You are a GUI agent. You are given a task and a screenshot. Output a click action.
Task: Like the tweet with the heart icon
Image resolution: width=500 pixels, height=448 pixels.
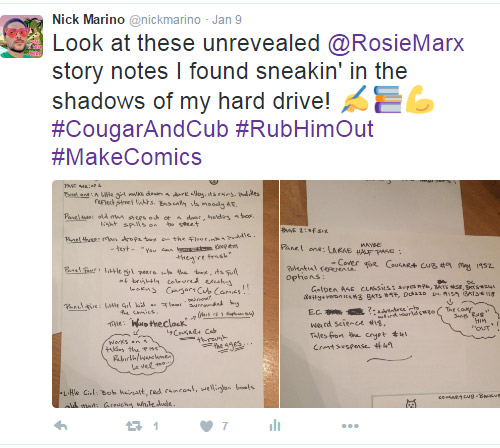[206, 426]
